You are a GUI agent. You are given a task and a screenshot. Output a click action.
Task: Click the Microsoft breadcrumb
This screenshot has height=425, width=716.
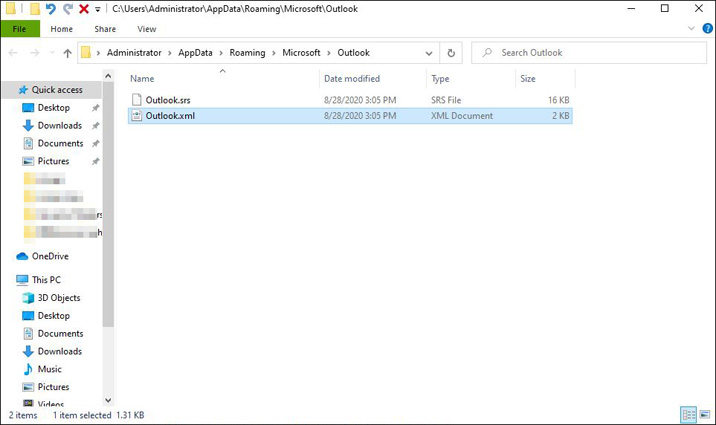[x=301, y=52]
